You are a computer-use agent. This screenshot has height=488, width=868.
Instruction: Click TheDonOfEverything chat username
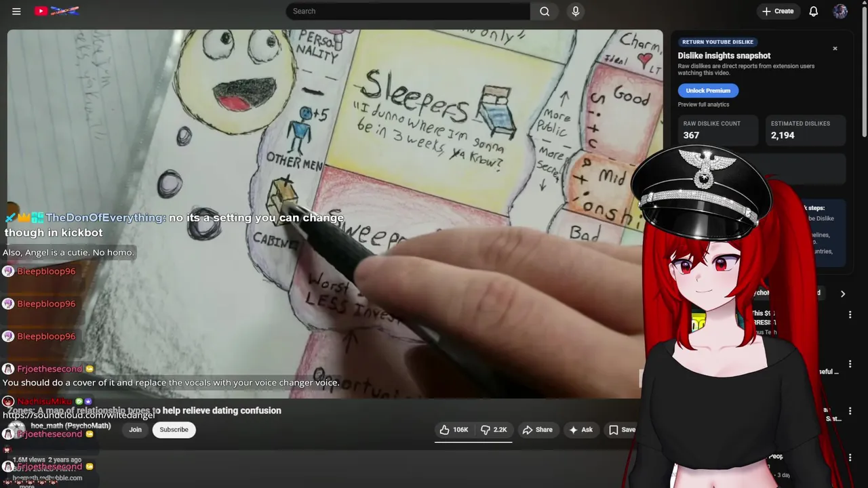(x=104, y=218)
